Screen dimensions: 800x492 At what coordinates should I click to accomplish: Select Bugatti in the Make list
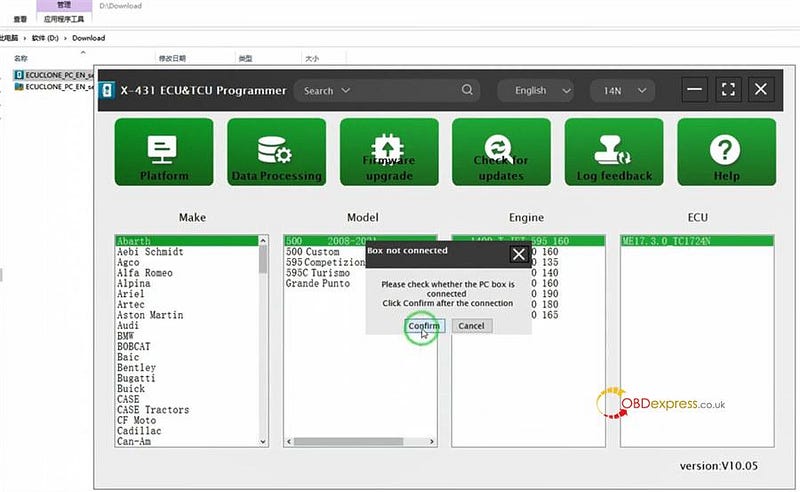pos(187,378)
